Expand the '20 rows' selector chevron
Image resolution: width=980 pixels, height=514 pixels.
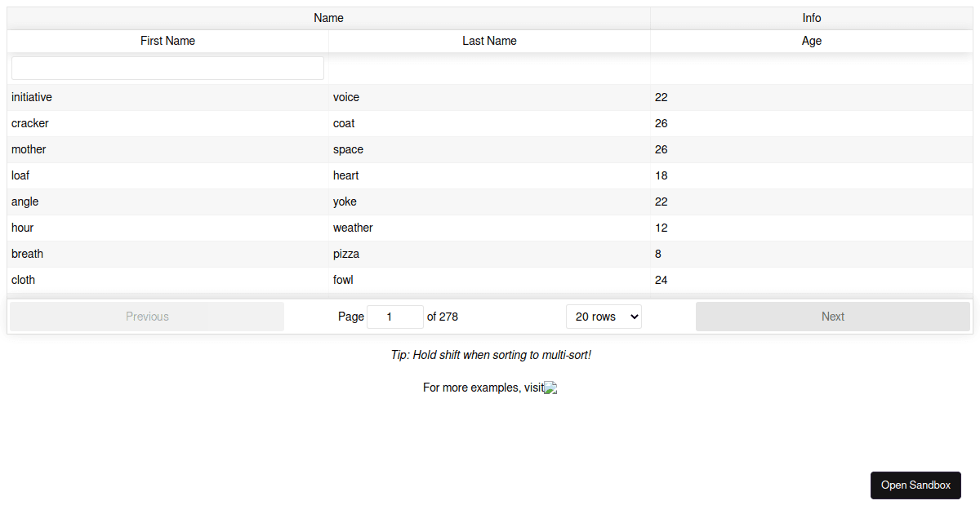635,316
